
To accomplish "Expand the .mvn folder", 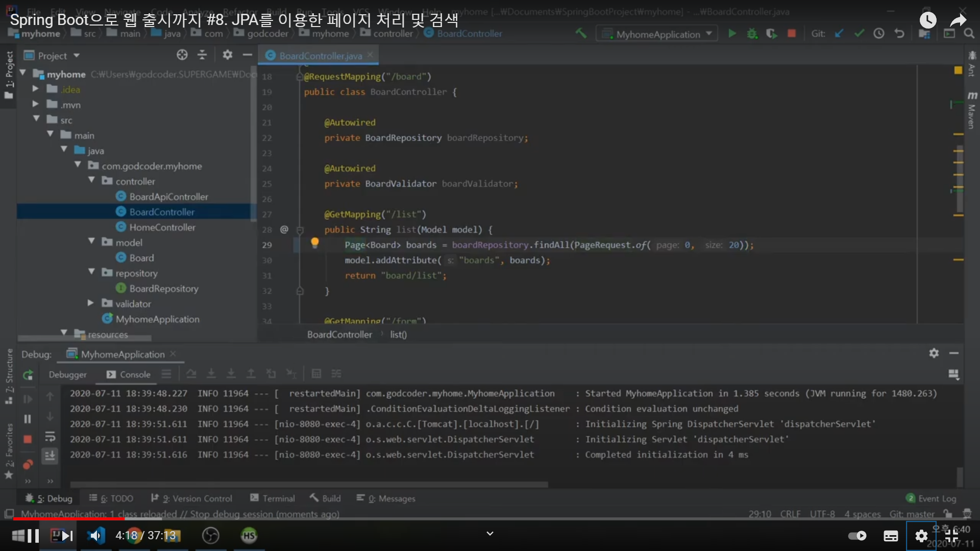I will point(35,104).
